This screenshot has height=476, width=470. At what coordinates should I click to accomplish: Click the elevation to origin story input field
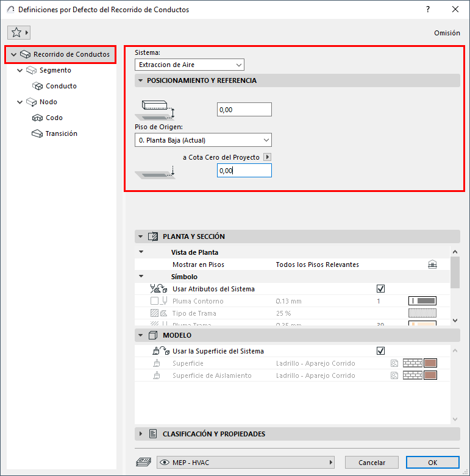pos(244,109)
